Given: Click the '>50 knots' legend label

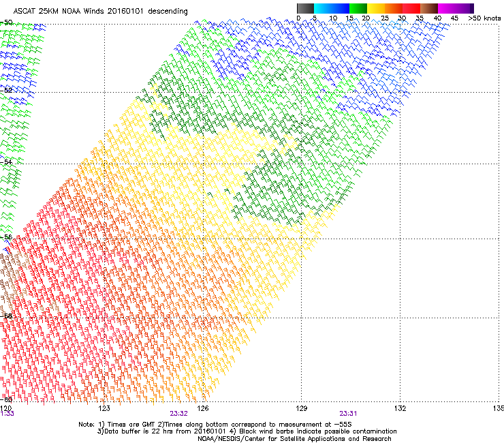Looking at the screenshot, I should click(x=484, y=18).
